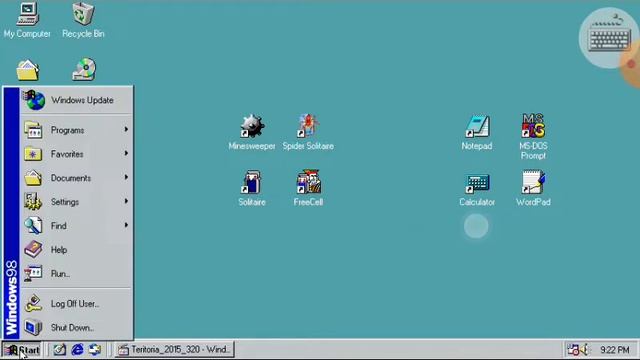Select Help from the Start menu
640x360 pixels.
point(76,250)
